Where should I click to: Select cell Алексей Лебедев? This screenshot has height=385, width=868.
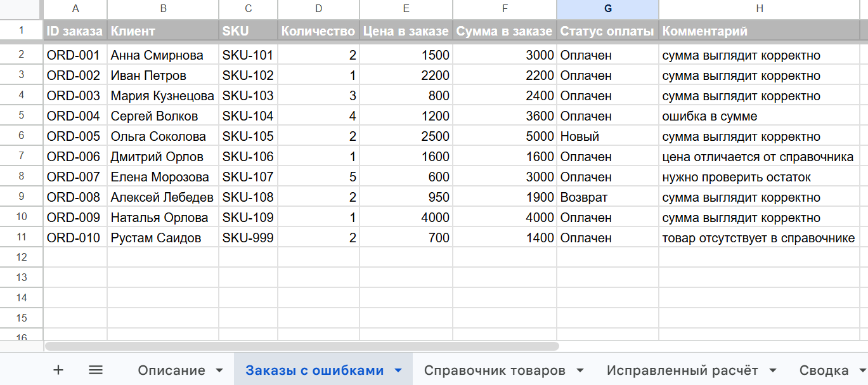point(163,197)
